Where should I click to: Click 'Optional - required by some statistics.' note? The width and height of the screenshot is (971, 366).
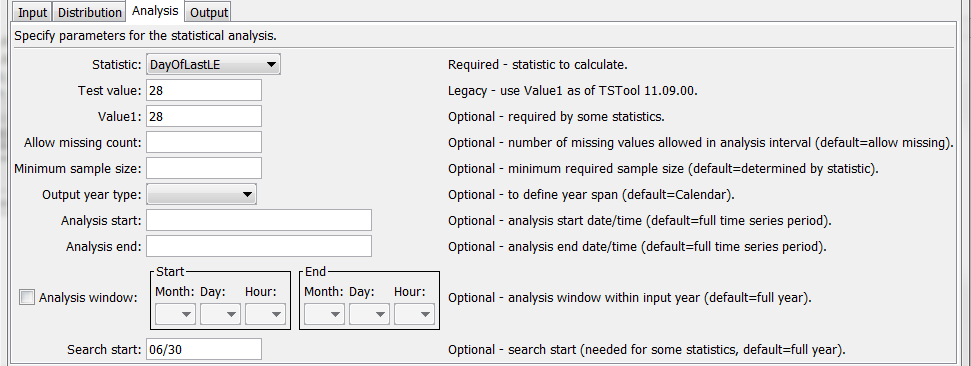tap(556, 117)
